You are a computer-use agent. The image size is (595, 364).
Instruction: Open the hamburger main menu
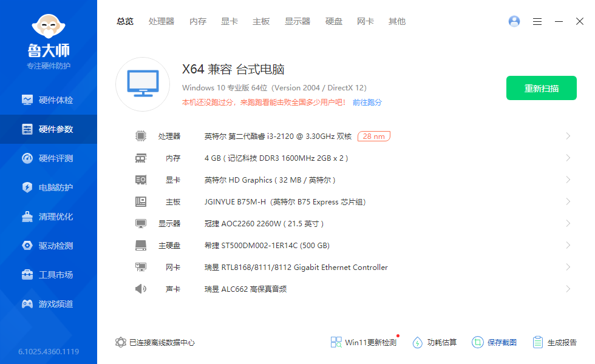[x=537, y=21]
